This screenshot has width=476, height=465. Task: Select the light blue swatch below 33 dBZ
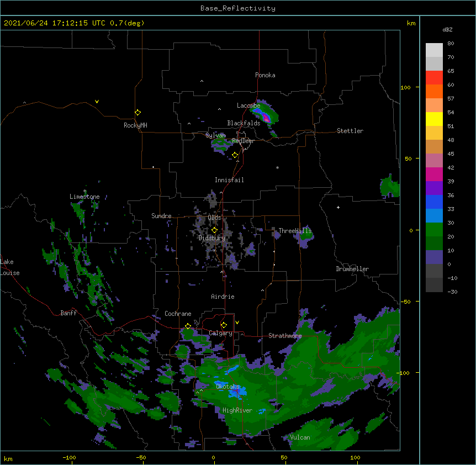434,216
